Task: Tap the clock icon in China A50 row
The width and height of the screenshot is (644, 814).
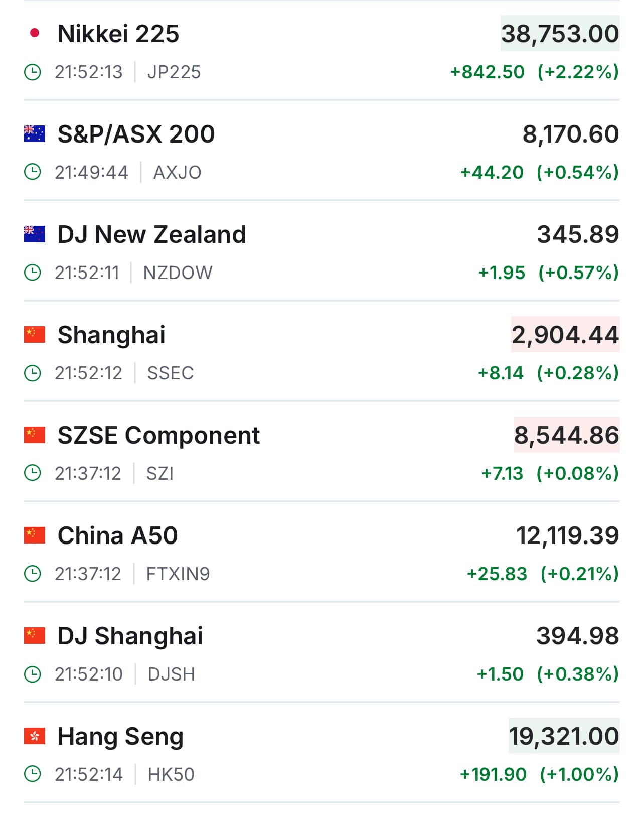Action: tap(33, 574)
